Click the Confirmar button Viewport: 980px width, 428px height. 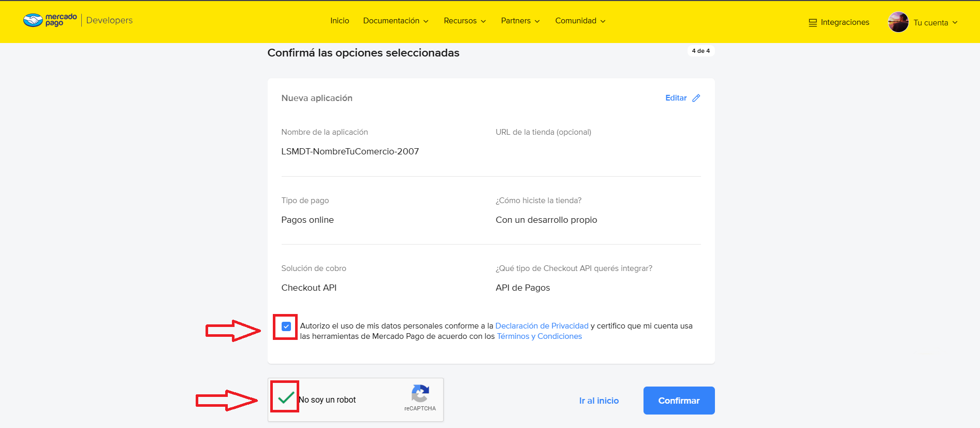tap(679, 401)
